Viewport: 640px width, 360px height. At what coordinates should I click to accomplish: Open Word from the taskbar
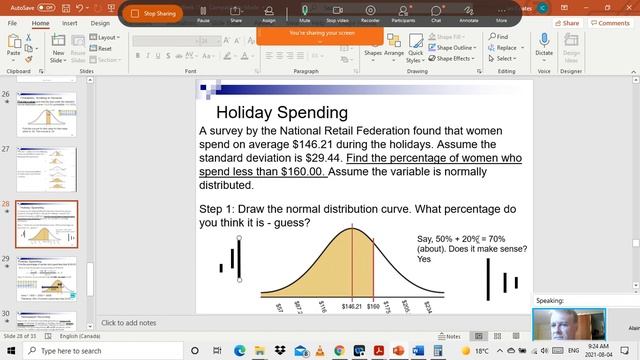click(418, 351)
